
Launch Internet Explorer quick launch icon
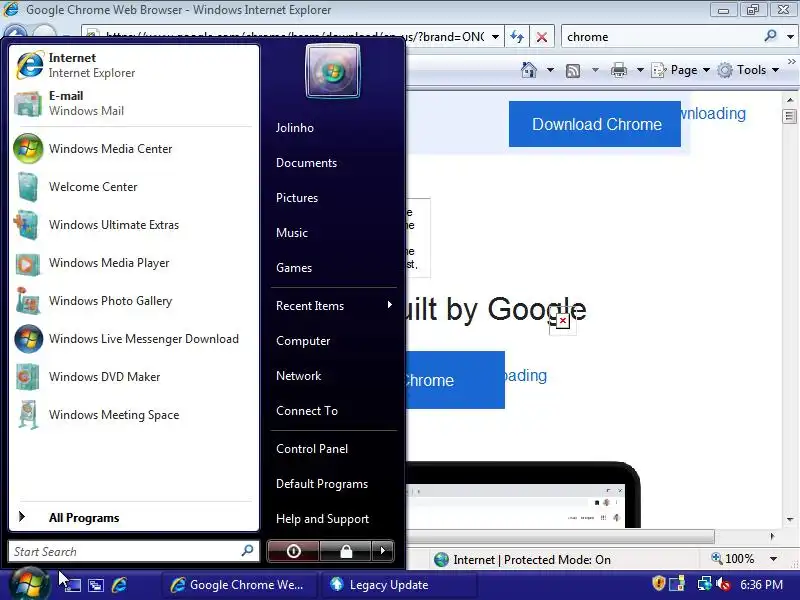click(119, 585)
